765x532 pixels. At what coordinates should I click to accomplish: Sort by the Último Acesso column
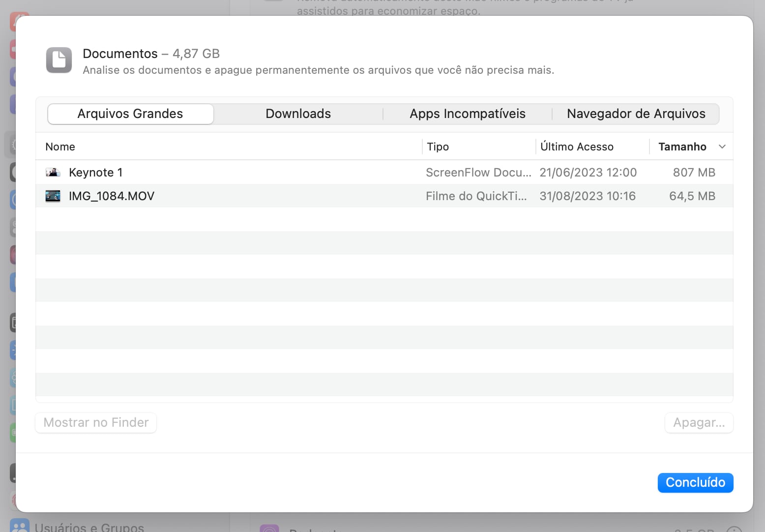(x=577, y=147)
